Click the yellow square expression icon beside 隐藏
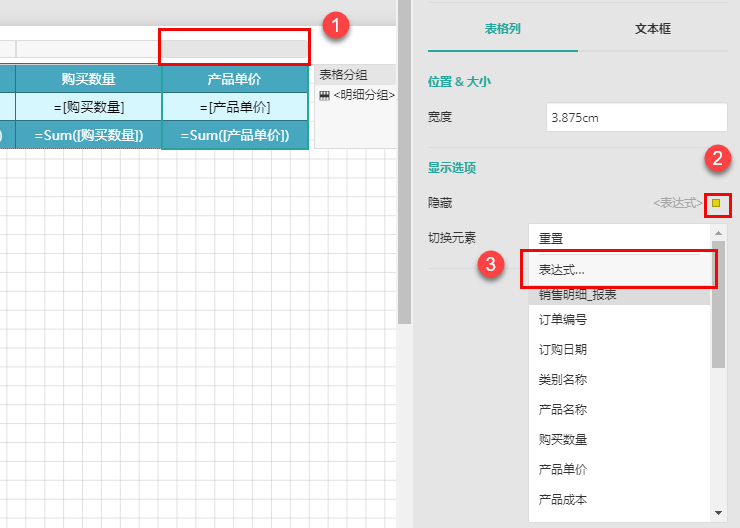This screenshot has width=740, height=528. pyautogui.click(x=716, y=203)
